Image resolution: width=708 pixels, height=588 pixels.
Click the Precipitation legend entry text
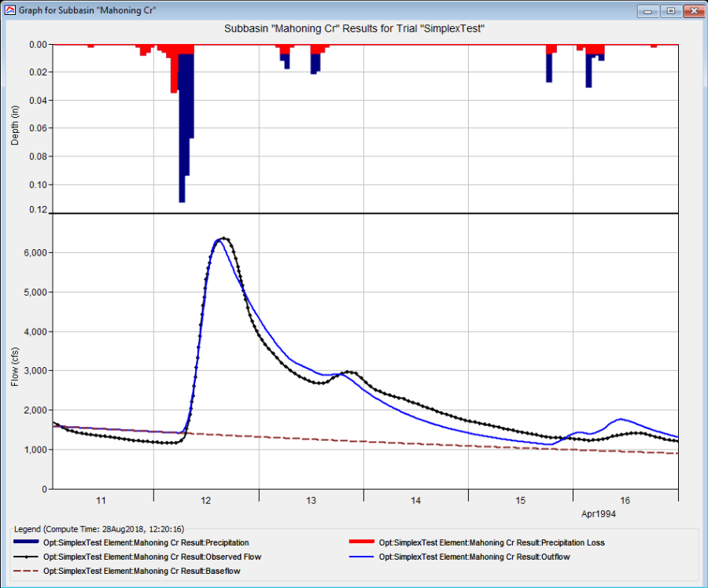(x=146, y=542)
